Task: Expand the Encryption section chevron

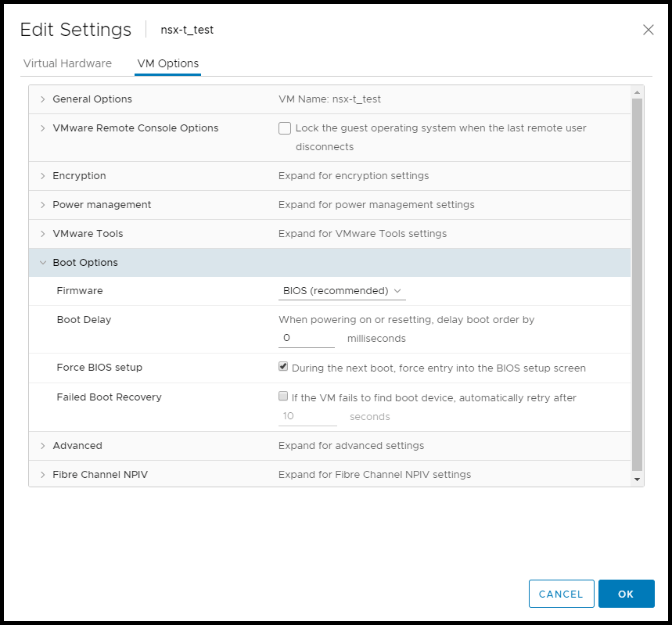Action: coord(43,176)
